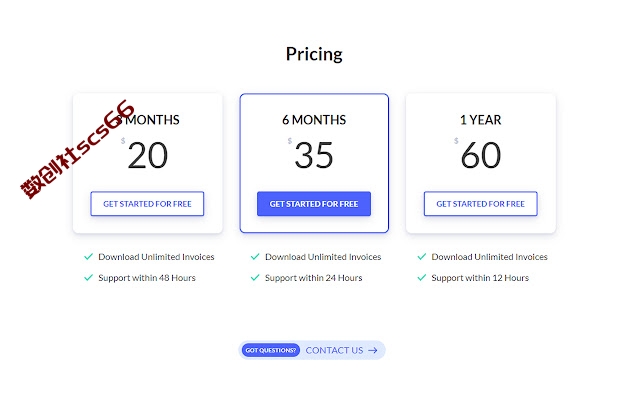This screenshot has width=640, height=400.
Task: Click the Pricing page title
Action: (314, 54)
